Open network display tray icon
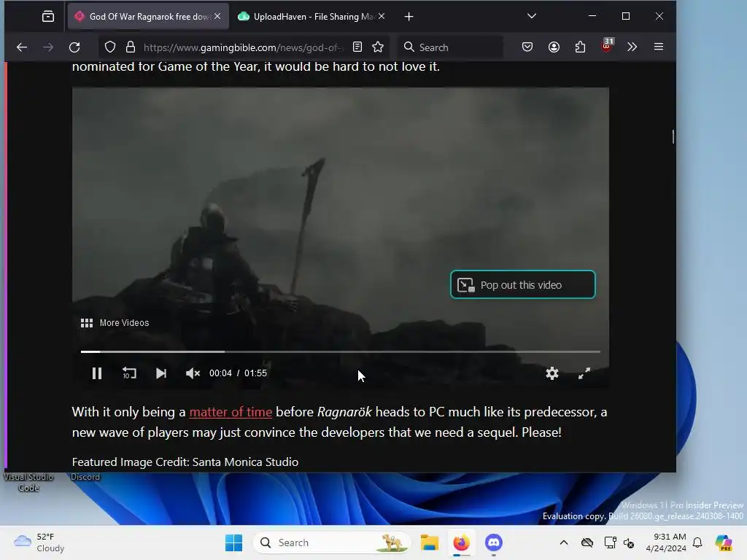The width and height of the screenshot is (747, 560). (610, 542)
